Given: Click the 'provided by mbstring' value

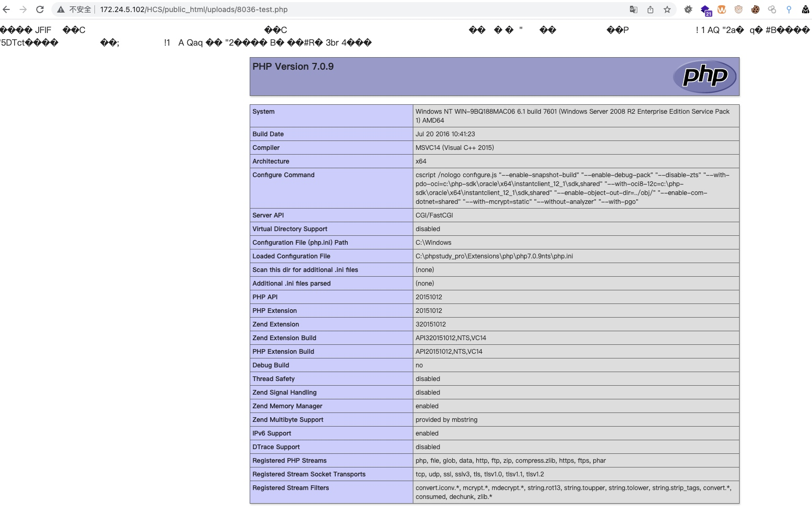Looking at the screenshot, I should pos(446,420).
